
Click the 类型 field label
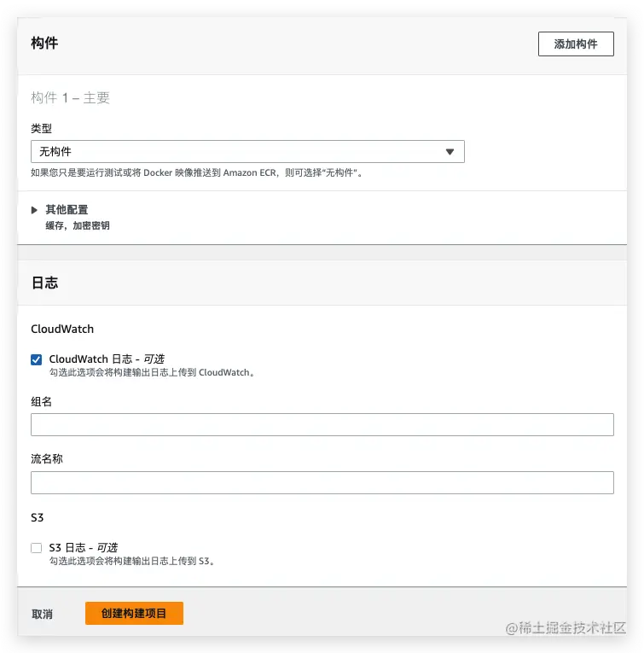(41, 128)
